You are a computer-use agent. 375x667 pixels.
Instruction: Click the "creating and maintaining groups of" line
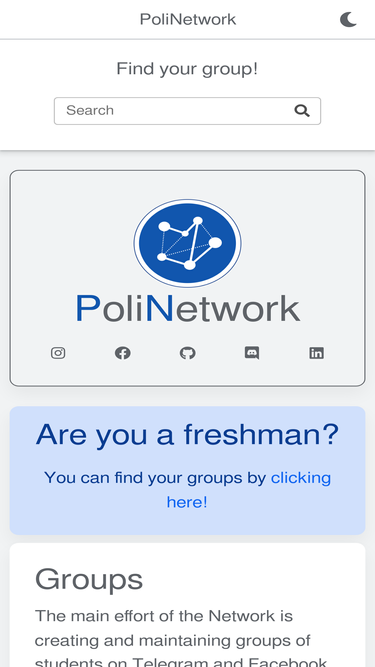pyautogui.click(x=173, y=641)
